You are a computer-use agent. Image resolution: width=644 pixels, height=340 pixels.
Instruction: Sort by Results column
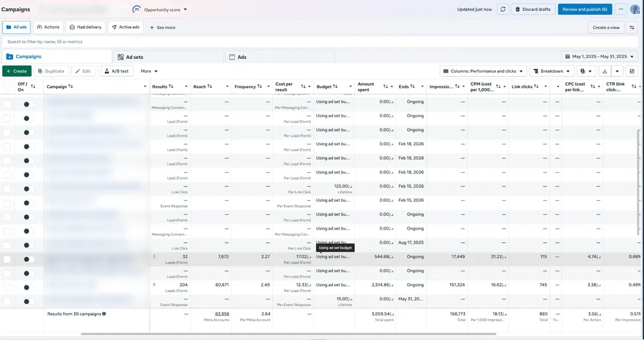point(171,86)
